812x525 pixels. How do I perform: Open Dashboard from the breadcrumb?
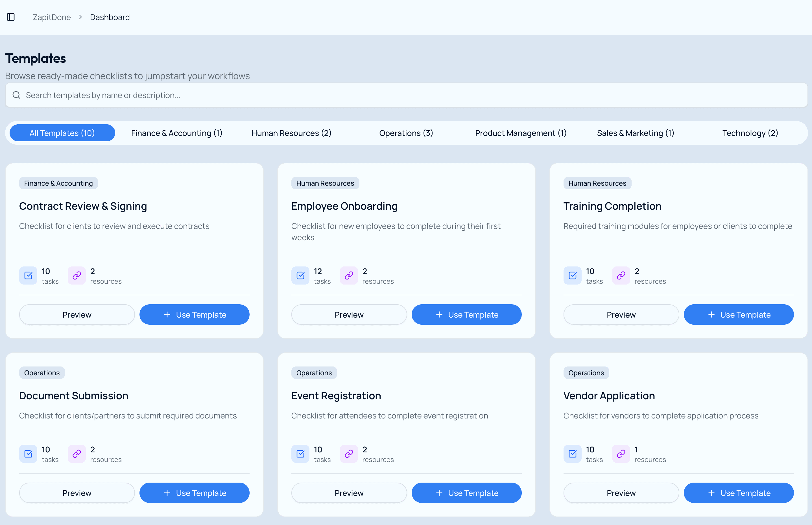(x=110, y=17)
